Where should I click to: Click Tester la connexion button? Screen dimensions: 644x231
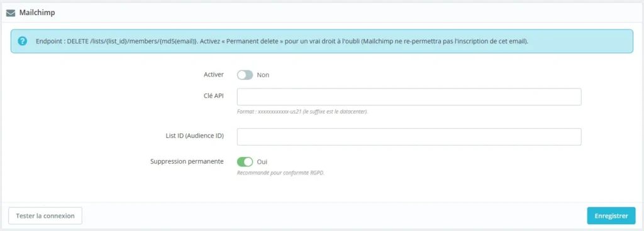coord(45,216)
